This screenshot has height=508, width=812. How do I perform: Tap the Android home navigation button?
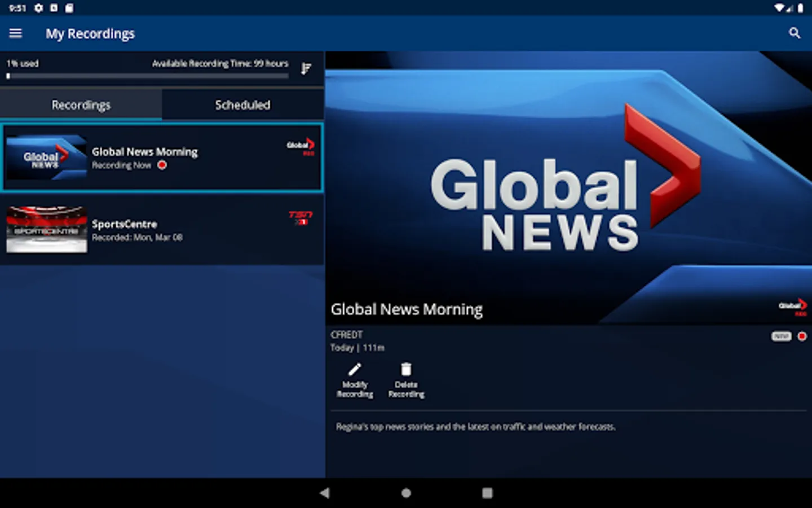tap(406, 493)
